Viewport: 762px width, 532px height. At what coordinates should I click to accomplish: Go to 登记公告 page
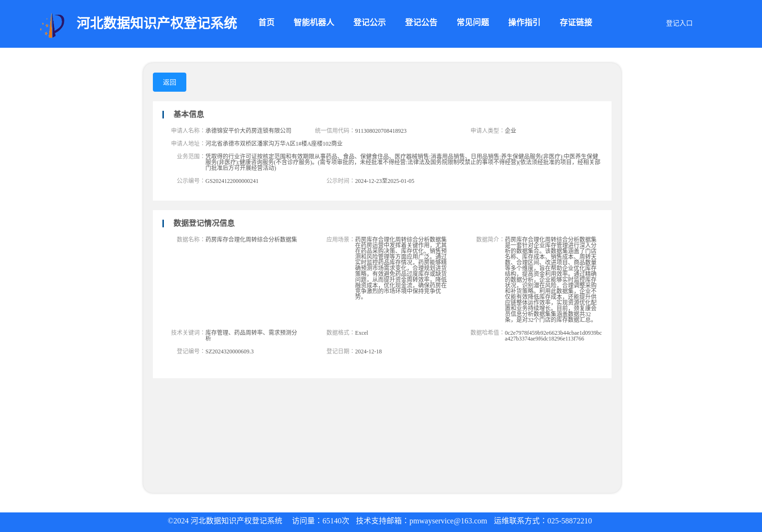click(x=421, y=22)
